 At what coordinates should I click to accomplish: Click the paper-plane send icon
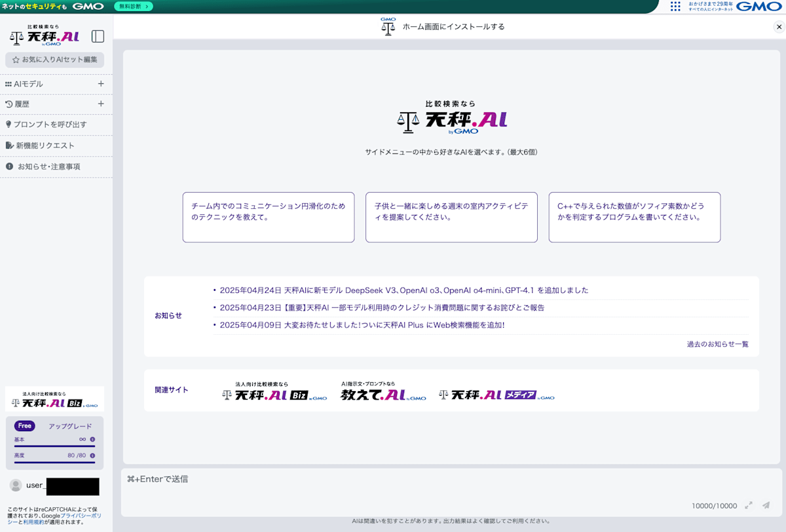pos(765,505)
